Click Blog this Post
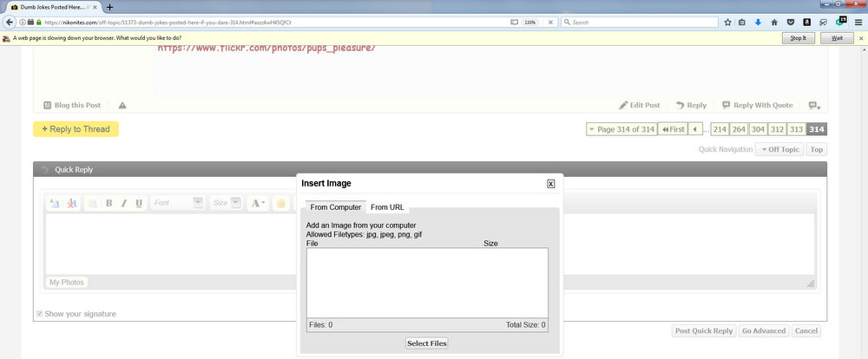The image size is (868, 359). 72,105
